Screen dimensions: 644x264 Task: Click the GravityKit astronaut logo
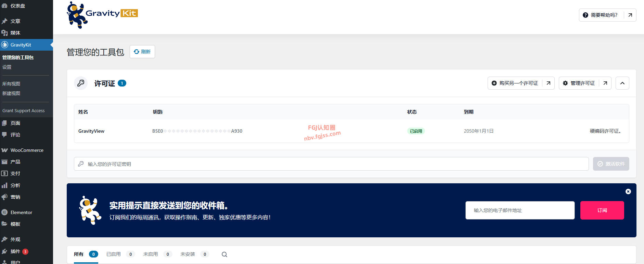pyautogui.click(x=102, y=15)
